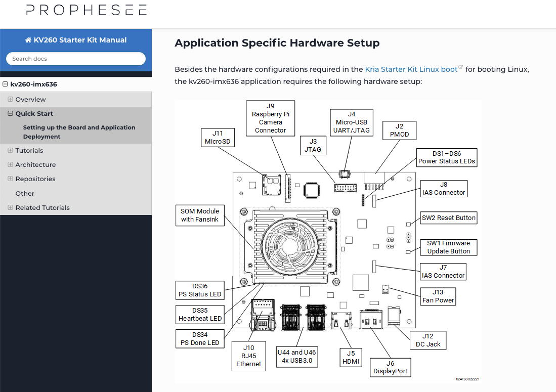Click the SOM Module with Fansink label
556x392 pixels.
pyautogui.click(x=200, y=215)
